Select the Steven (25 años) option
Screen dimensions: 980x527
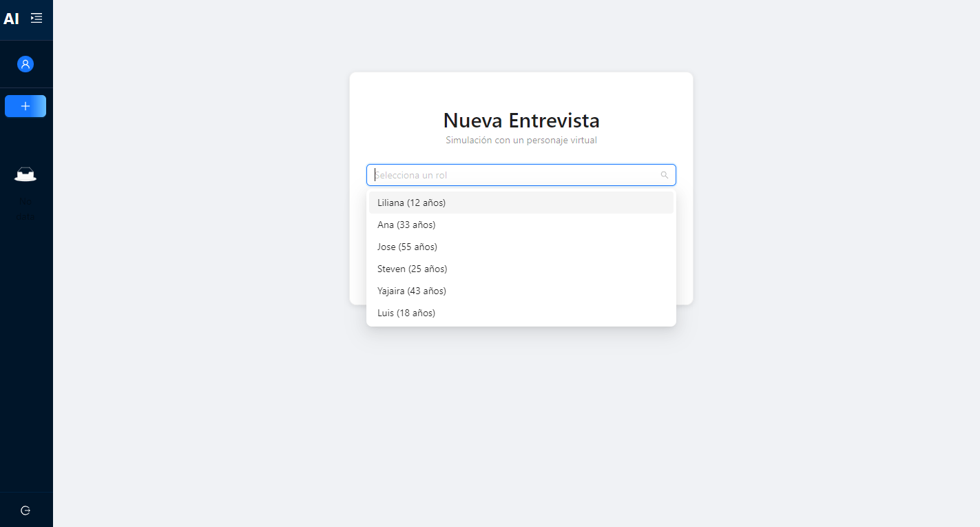pyautogui.click(x=412, y=269)
